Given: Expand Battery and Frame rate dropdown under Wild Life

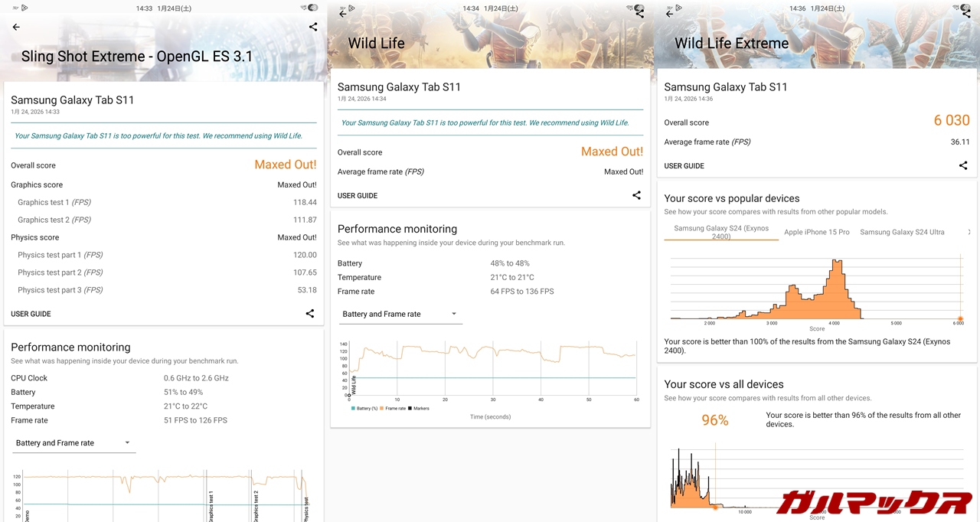Looking at the screenshot, I should [400, 315].
